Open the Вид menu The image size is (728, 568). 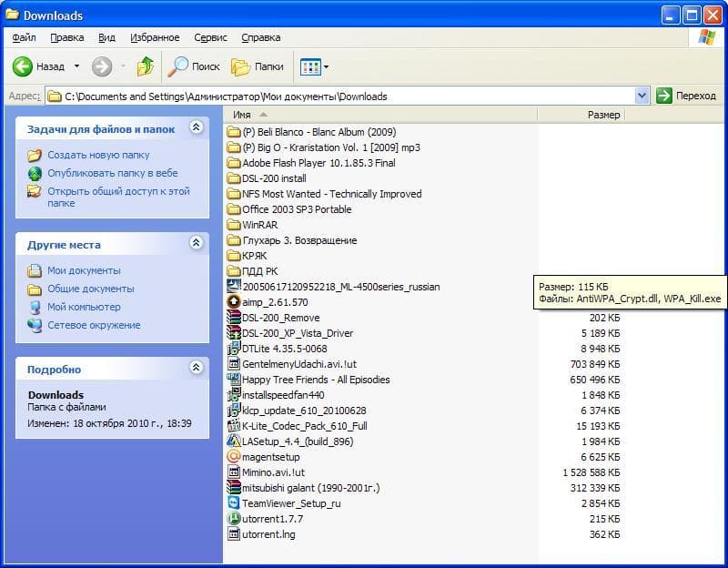click(106, 37)
